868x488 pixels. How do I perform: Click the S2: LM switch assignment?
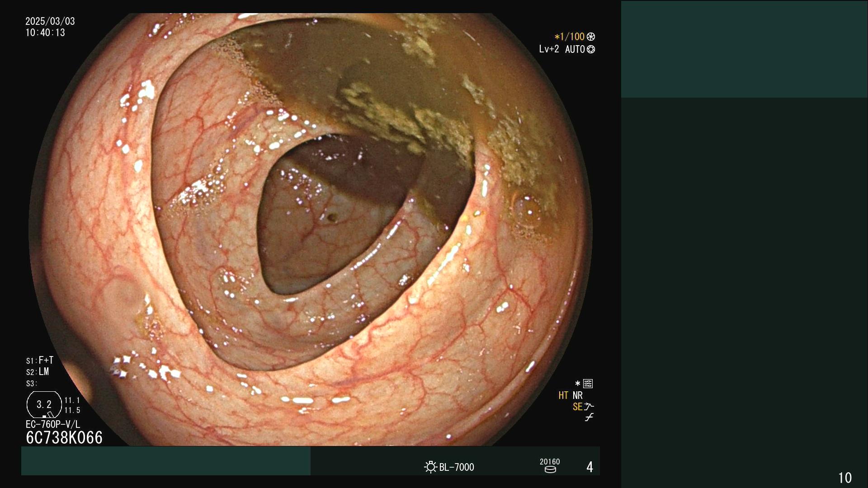pyautogui.click(x=38, y=372)
